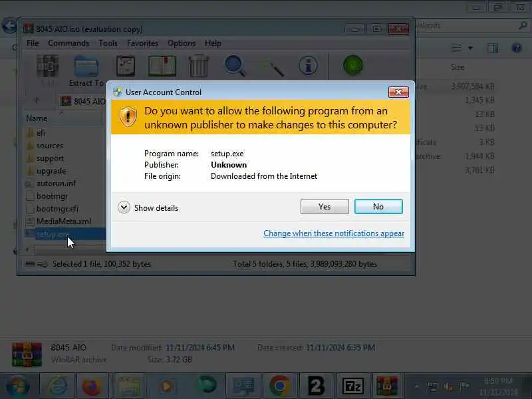The width and height of the screenshot is (532, 399).
Task: Click WinRAR Extract To folder icon
Action: 86,66
